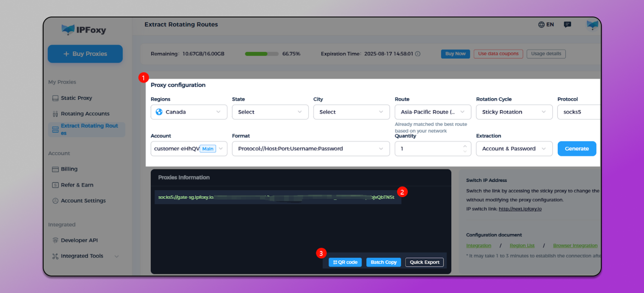
Task: Open the Rotation Cycle dropdown
Action: pyautogui.click(x=514, y=112)
